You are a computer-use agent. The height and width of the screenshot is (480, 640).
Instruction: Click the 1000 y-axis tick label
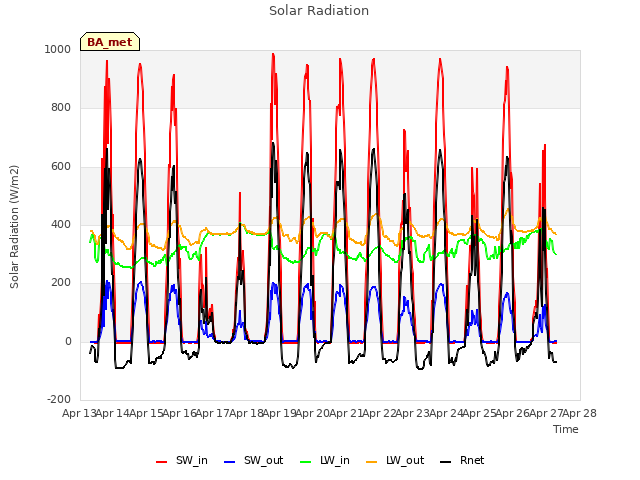[x=58, y=49]
